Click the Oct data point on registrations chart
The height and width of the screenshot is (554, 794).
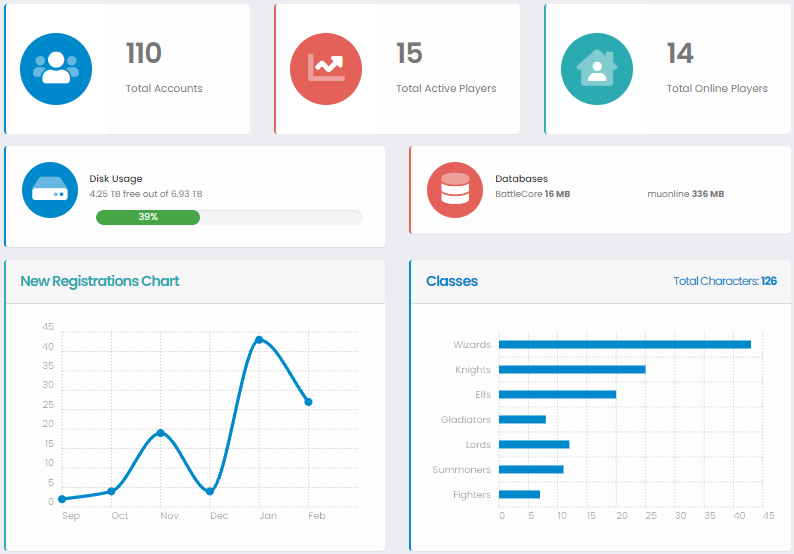point(111,491)
